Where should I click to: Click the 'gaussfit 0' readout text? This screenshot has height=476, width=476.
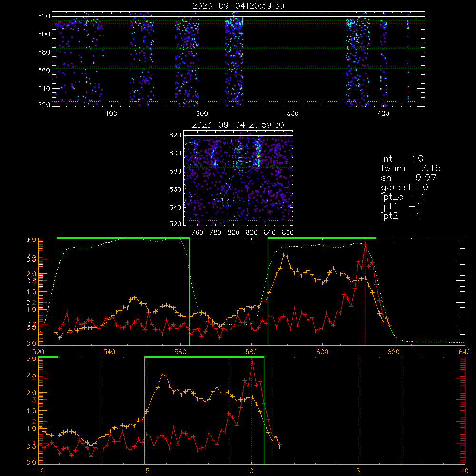pyautogui.click(x=404, y=187)
